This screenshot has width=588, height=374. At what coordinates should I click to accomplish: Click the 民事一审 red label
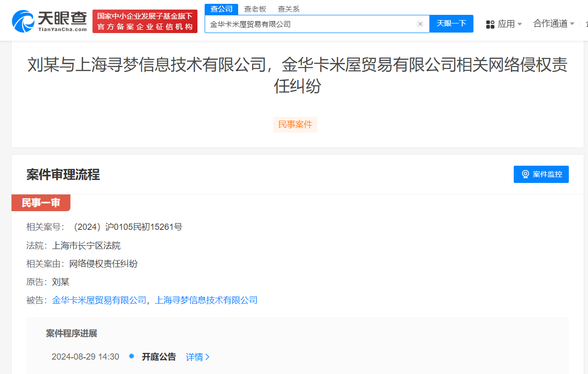pyautogui.click(x=41, y=203)
